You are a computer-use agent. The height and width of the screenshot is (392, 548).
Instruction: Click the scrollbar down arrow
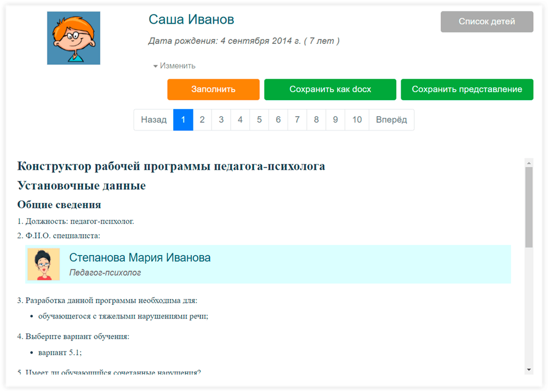coord(529,370)
